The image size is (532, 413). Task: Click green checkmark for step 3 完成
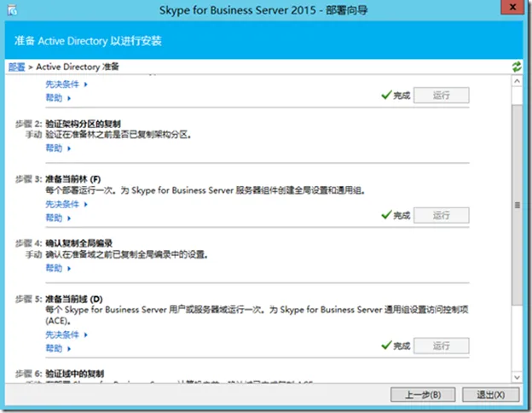386,214
